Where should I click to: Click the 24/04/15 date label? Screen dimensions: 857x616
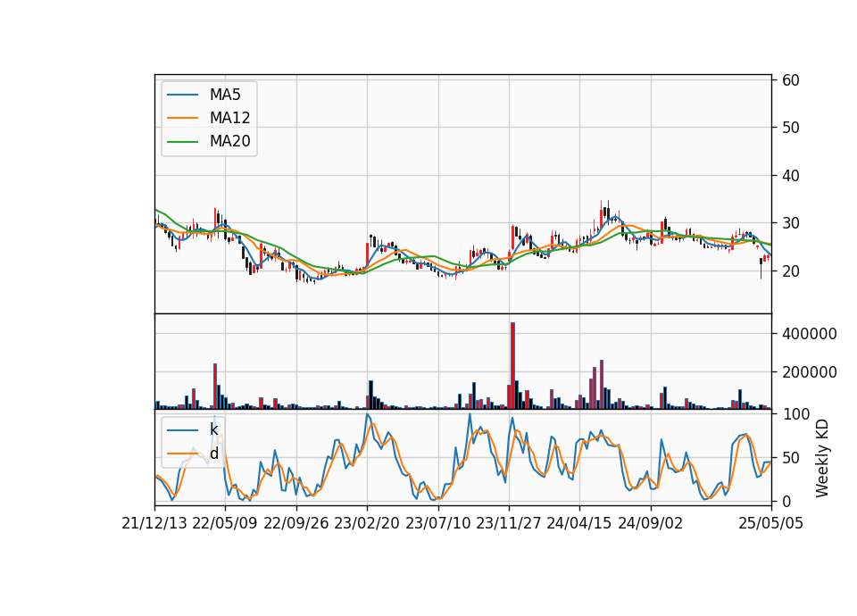tap(579, 523)
